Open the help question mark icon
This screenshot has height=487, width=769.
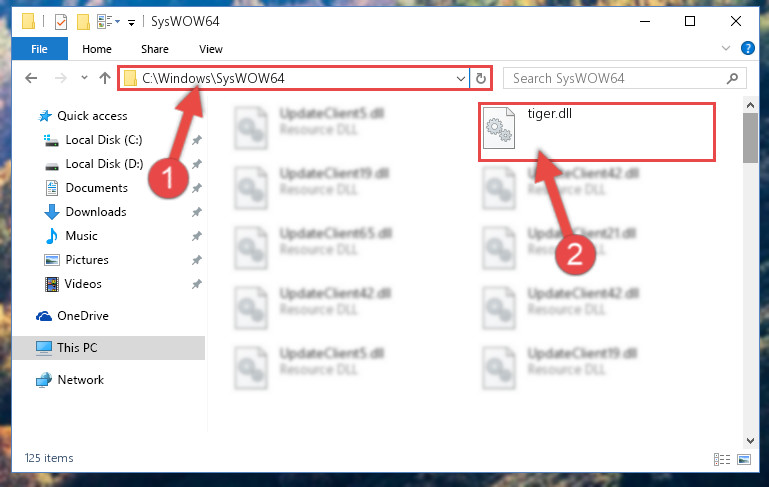(747, 48)
